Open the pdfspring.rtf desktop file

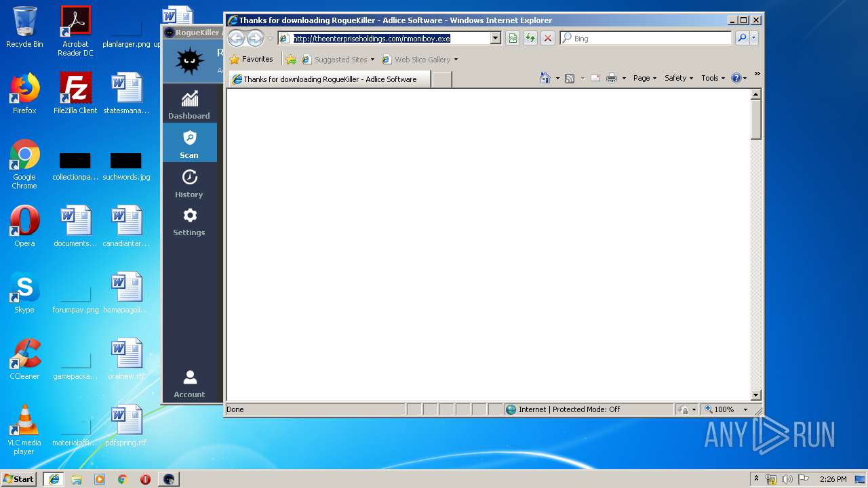click(x=126, y=426)
